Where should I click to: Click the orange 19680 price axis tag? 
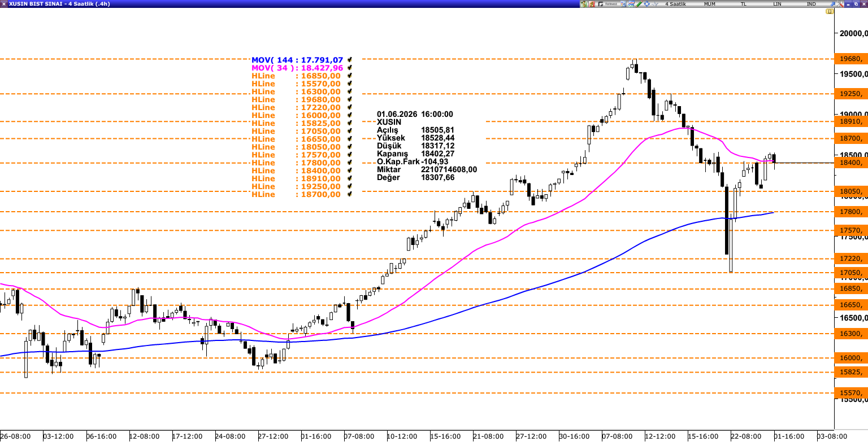pyautogui.click(x=851, y=59)
